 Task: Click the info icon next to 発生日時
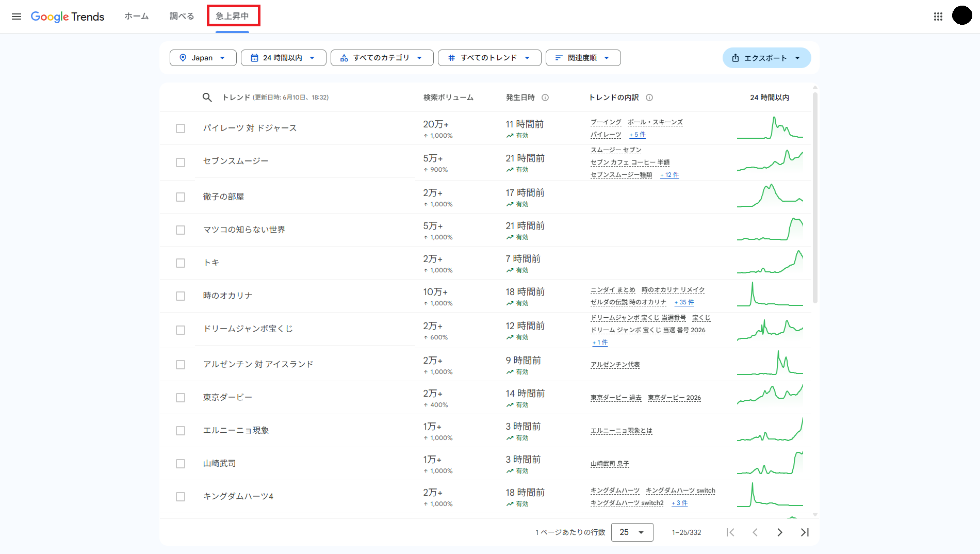tap(545, 97)
